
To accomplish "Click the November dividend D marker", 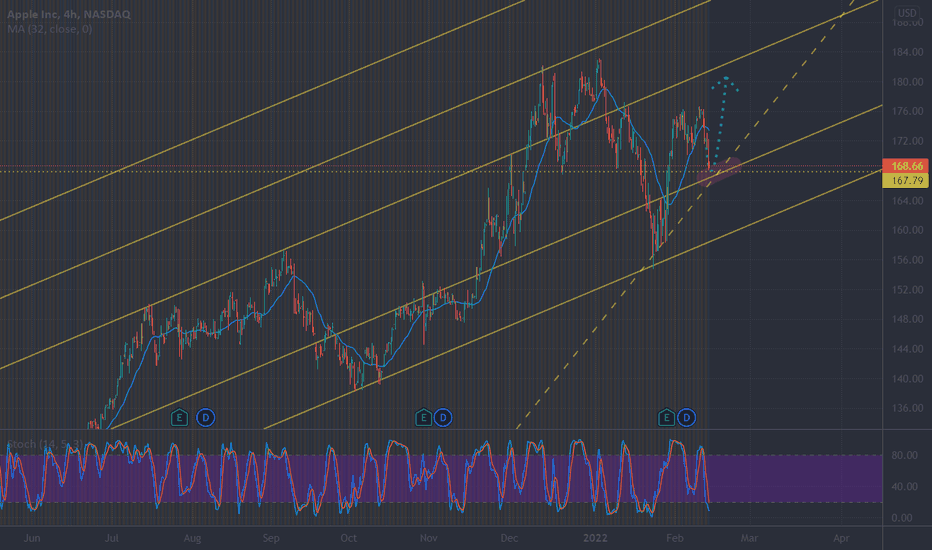I will [443, 417].
